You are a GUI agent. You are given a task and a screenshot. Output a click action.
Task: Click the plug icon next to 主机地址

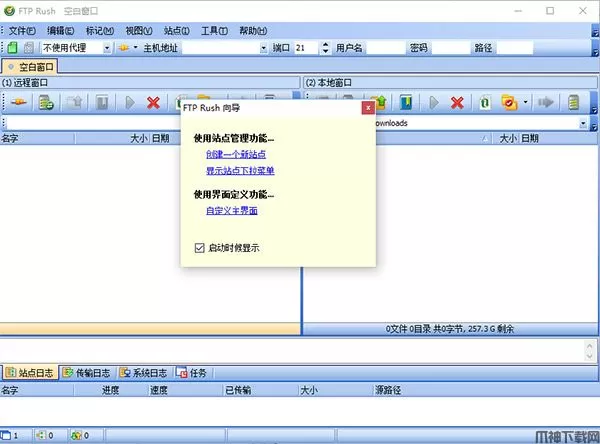(124, 48)
